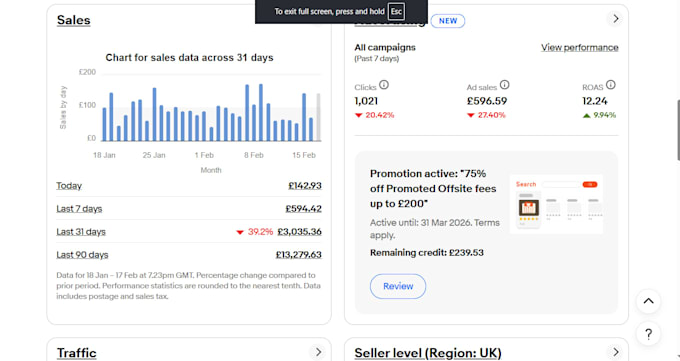Click the Clicks info icon
The image size is (680, 361).
(384, 85)
